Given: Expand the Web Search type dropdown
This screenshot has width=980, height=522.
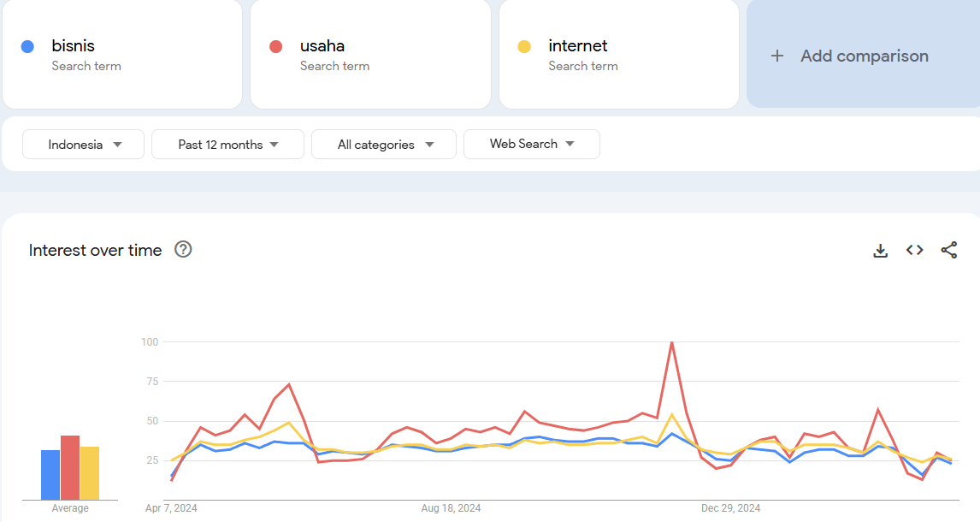Looking at the screenshot, I should coord(531,145).
